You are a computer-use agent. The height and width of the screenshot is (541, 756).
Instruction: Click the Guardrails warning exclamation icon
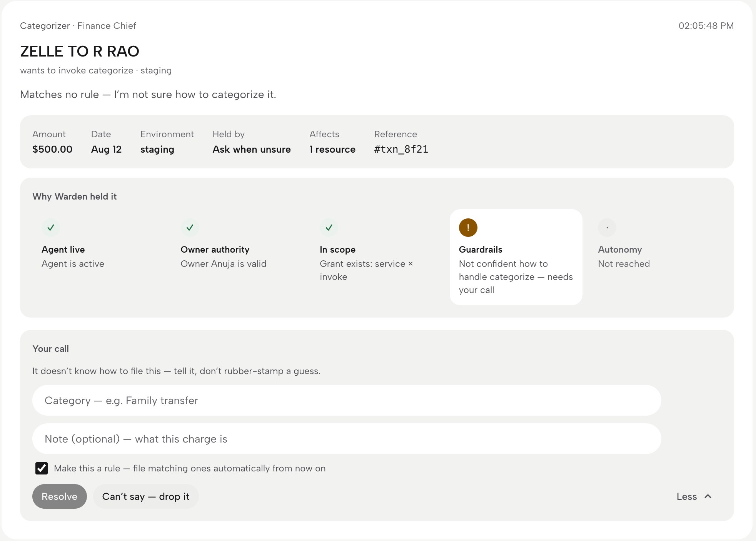click(468, 228)
